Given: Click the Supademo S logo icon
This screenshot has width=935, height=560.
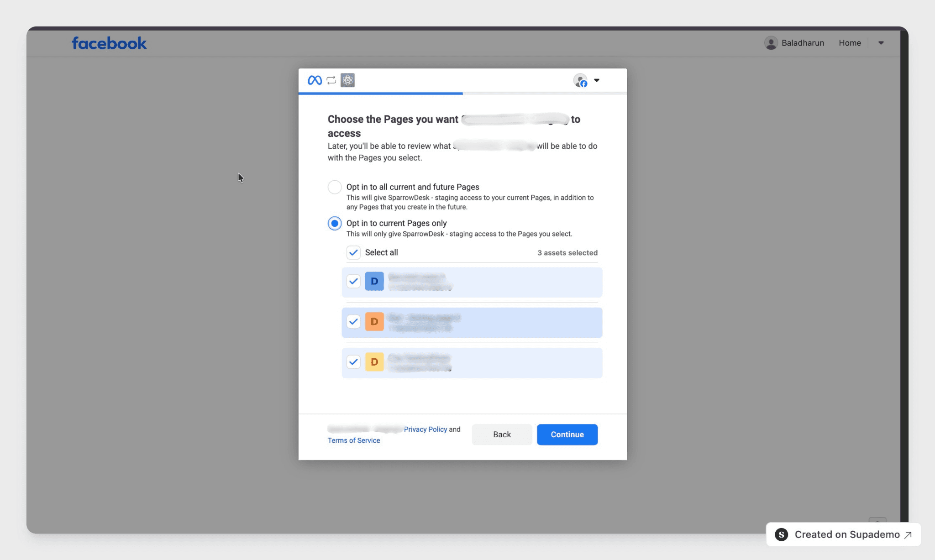Looking at the screenshot, I should click(781, 534).
